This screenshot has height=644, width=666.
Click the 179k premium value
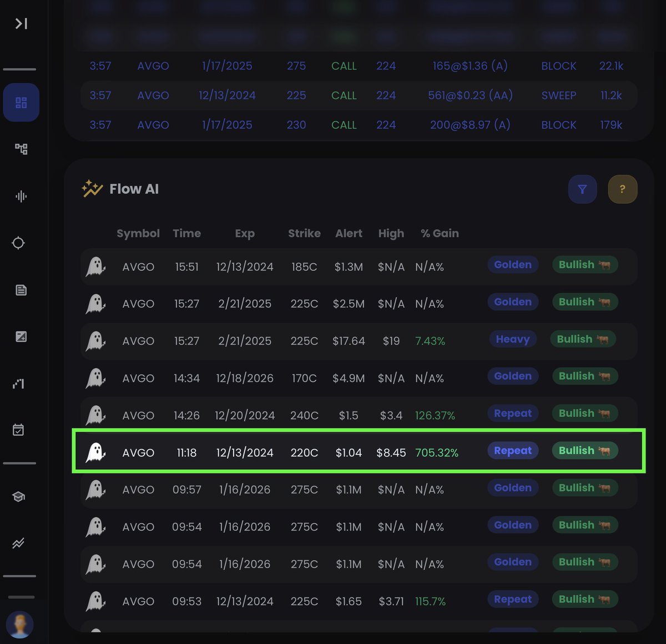click(x=611, y=125)
